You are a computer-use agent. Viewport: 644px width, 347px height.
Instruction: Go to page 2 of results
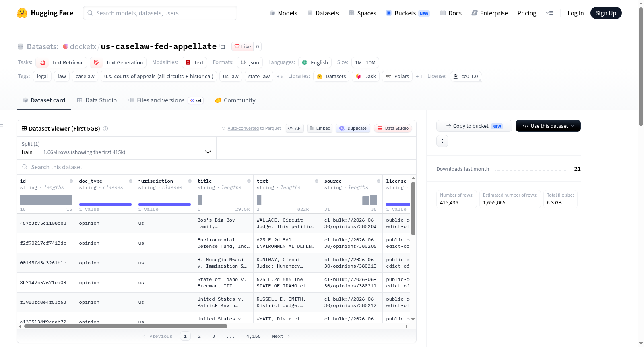click(x=199, y=336)
